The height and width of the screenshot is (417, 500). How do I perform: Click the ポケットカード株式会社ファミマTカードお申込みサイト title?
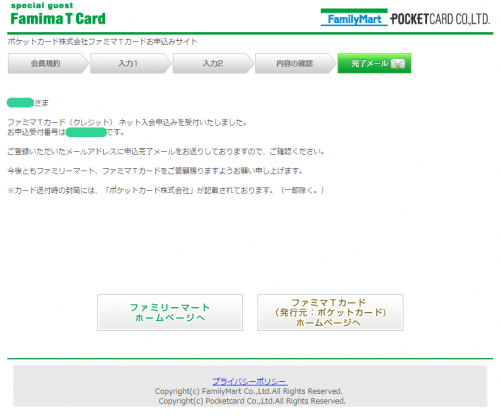pyautogui.click(x=102, y=42)
